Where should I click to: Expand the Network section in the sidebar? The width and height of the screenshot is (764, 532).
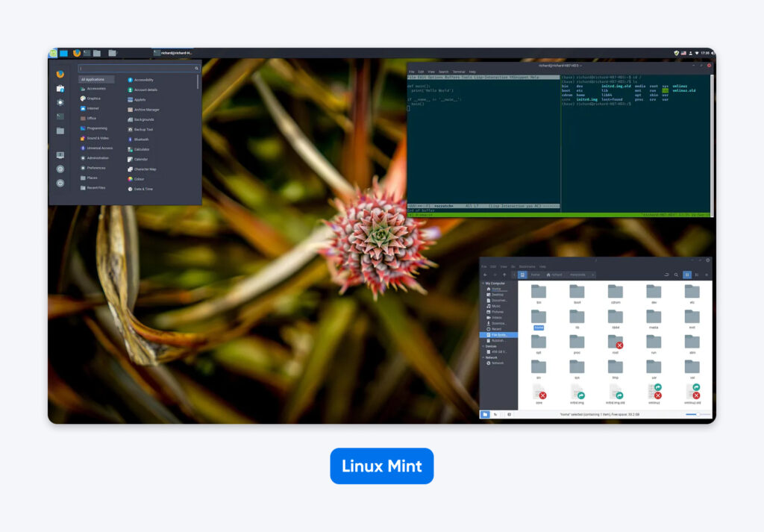483,357
